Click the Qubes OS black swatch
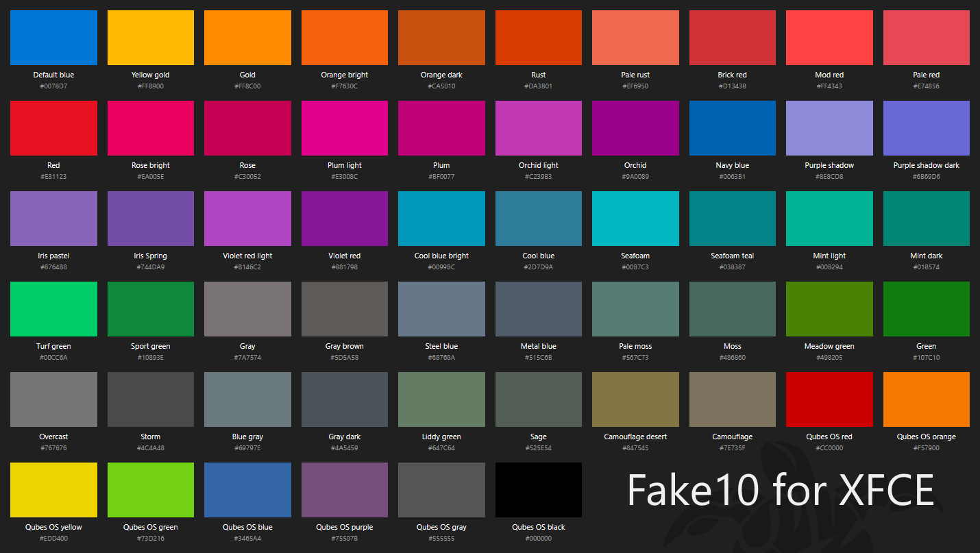The width and height of the screenshot is (980, 553). click(539, 490)
